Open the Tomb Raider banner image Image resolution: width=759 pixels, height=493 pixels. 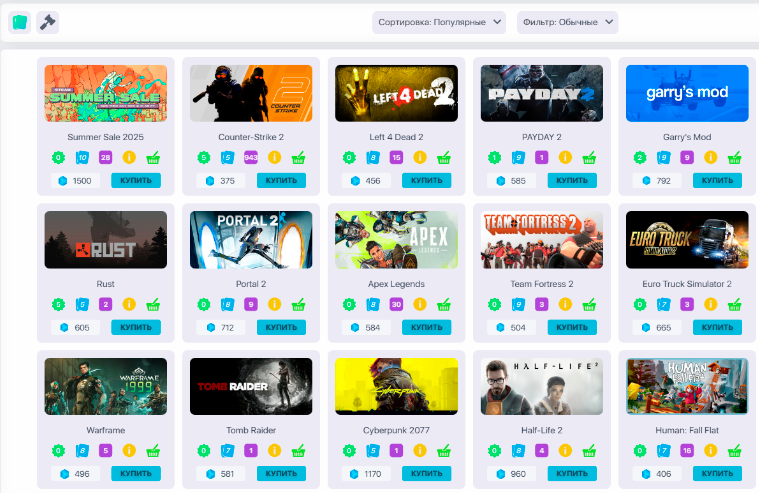(251, 386)
